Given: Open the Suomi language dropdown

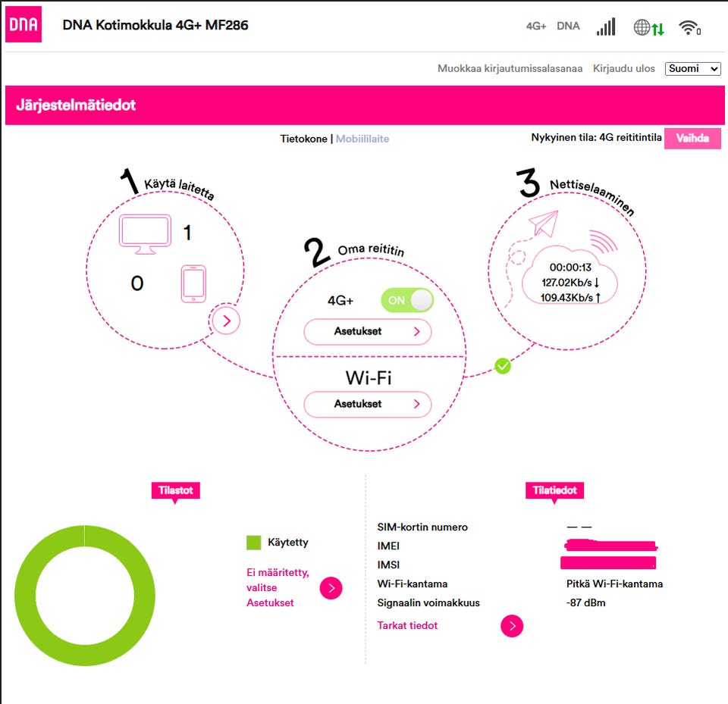Looking at the screenshot, I should (692, 69).
